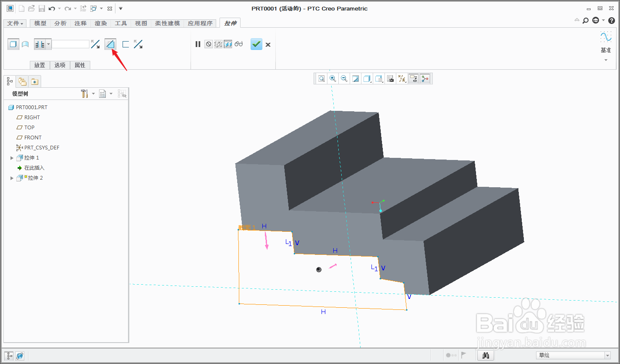The height and width of the screenshot is (364, 620).
Task: Open display style cube dropdown
Action: (367, 79)
